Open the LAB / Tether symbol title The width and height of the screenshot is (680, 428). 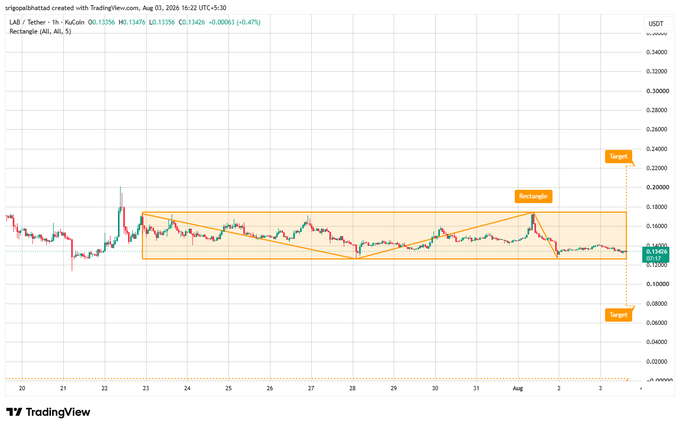tap(47, 22)
